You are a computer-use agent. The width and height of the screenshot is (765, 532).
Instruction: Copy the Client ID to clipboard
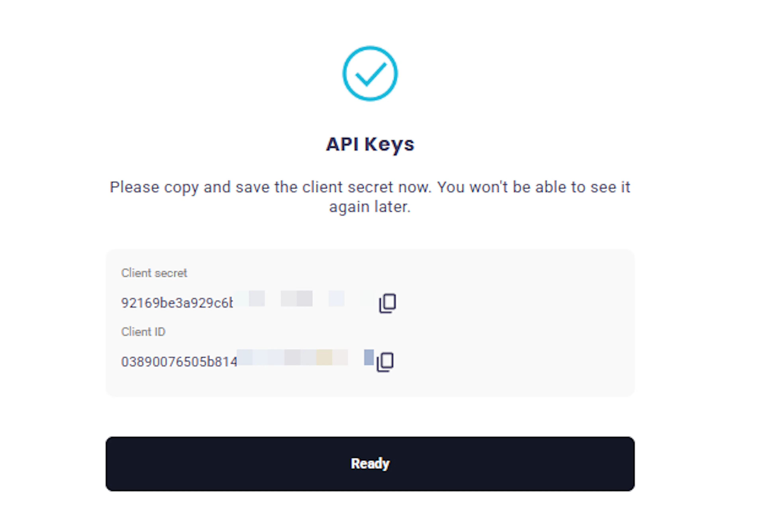click(x=385, y=362)
